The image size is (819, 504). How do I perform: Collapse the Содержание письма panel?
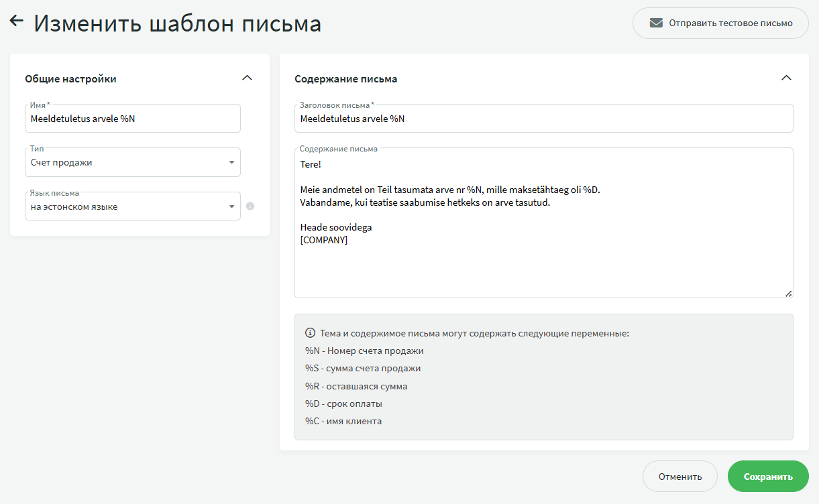(x=786, y=78)
